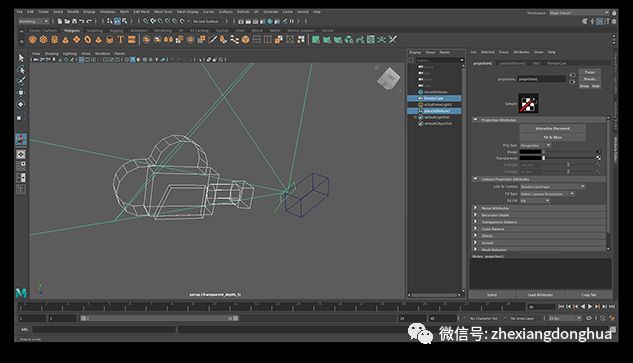The height and width of the screenshot is (363, 633).
Task: Click the play forward button
Action: pos(590,307)
